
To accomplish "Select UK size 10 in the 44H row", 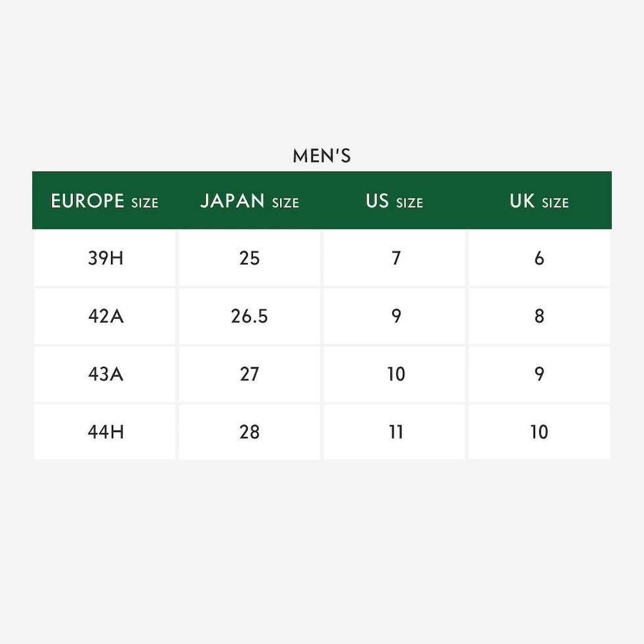I will (x=539, y=432).
